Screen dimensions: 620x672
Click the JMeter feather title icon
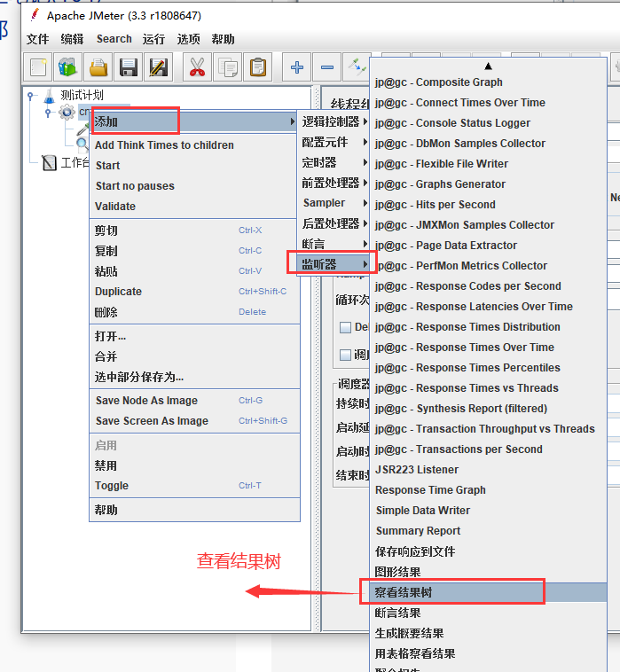point(35,15)
